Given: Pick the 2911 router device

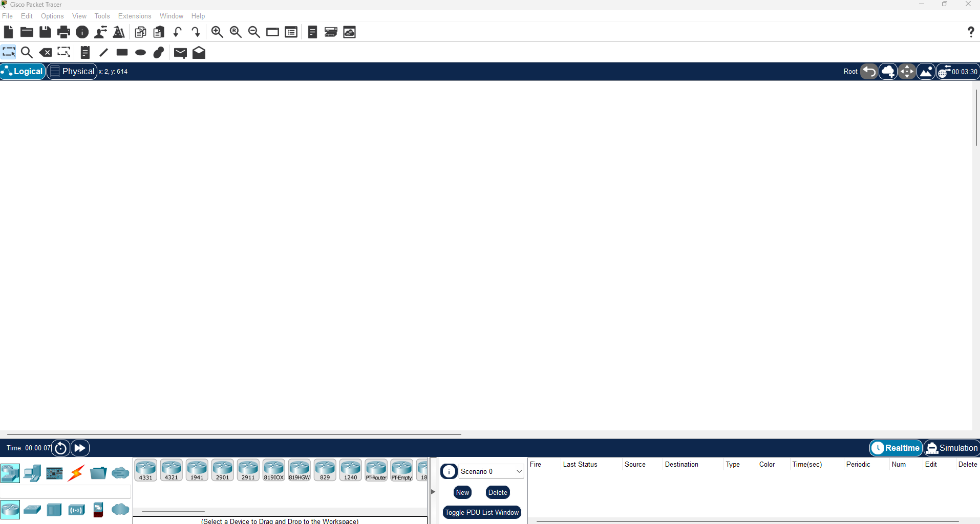Looking at the screenshot, I should pos(248,470).
